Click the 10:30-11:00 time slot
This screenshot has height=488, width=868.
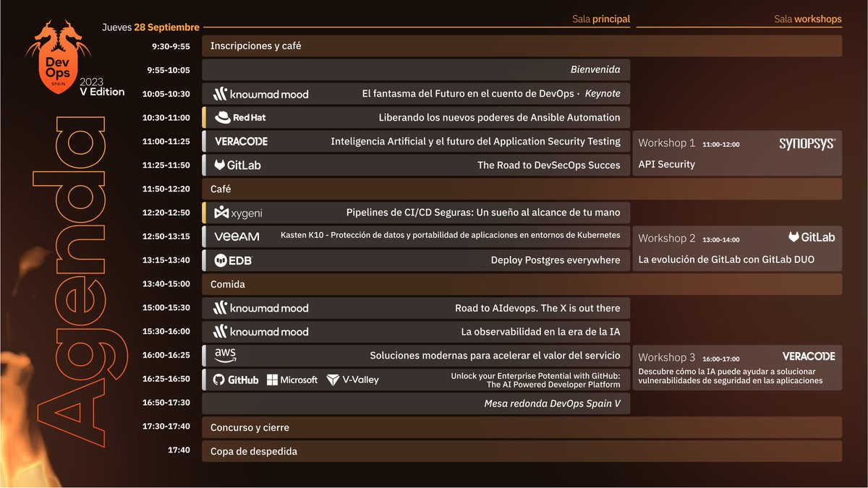tap(166, 118)
